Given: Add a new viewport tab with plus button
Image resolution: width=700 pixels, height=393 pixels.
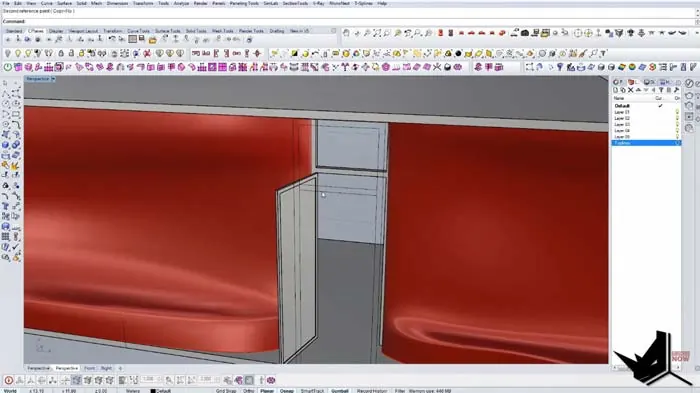Looking at the screenshot, I should point(120,368).
